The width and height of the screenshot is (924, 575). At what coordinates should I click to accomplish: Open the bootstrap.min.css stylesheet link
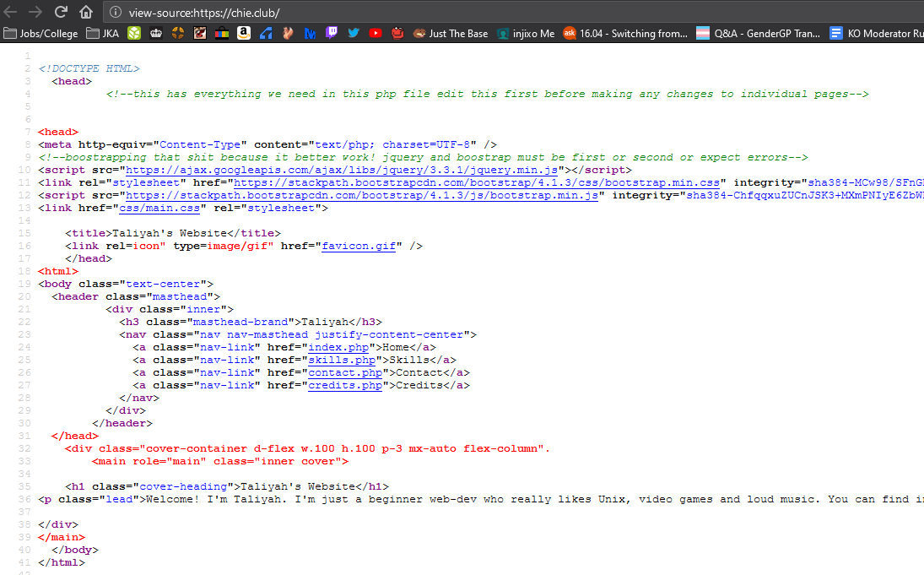pos(477,183)
